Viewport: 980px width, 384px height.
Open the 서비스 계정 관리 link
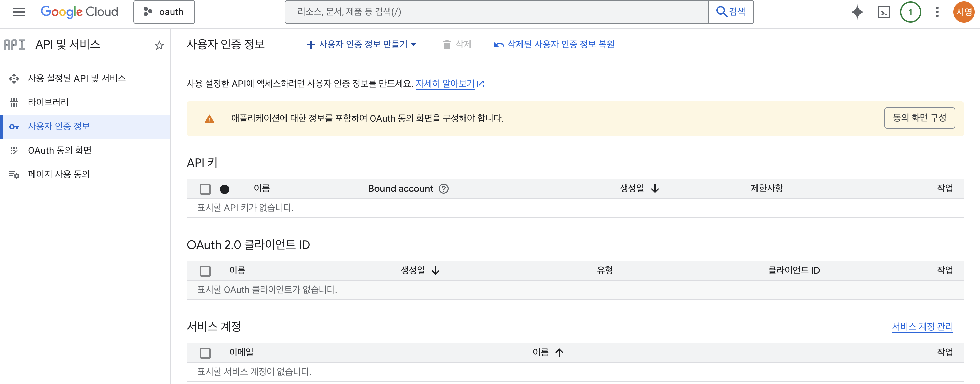point(922,327)
